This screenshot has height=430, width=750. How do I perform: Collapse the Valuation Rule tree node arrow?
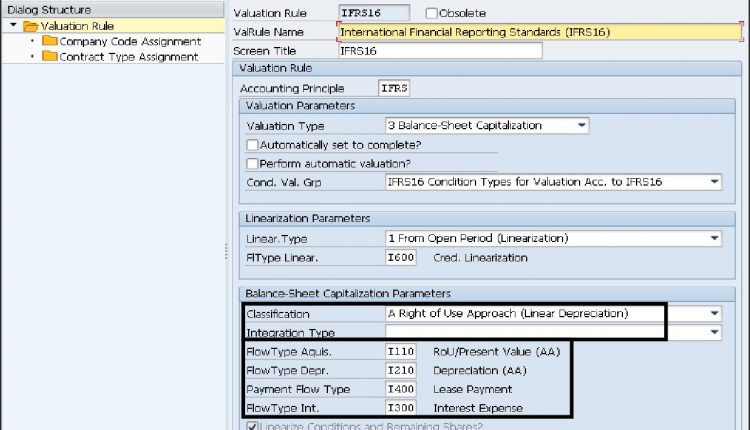point(13,25)
